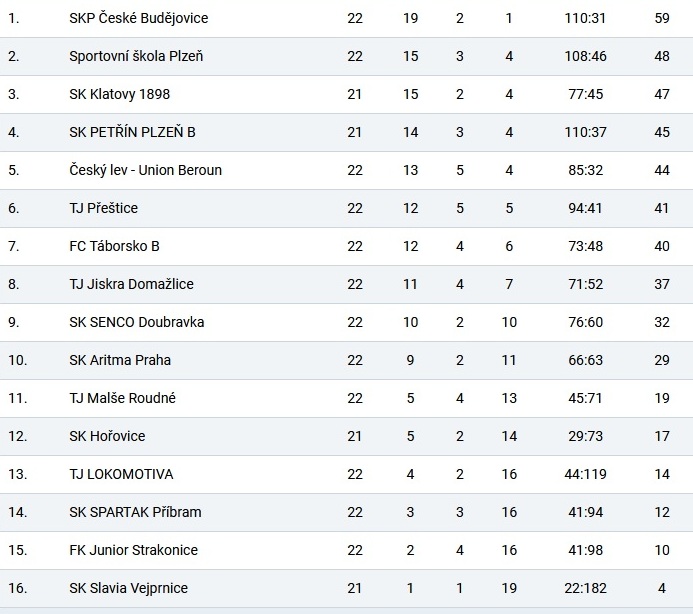Select Sportovní škola Plzeň team name
Image resolution: width=693 pixels, height=614 pixels.
[x=136, y=56]
